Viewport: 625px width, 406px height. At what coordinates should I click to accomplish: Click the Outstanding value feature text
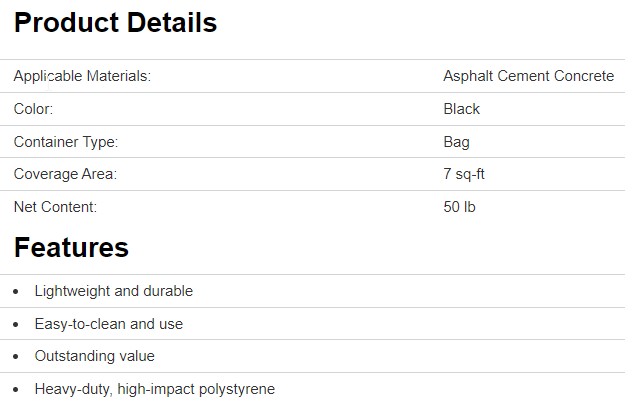click(x=95, y=356)
